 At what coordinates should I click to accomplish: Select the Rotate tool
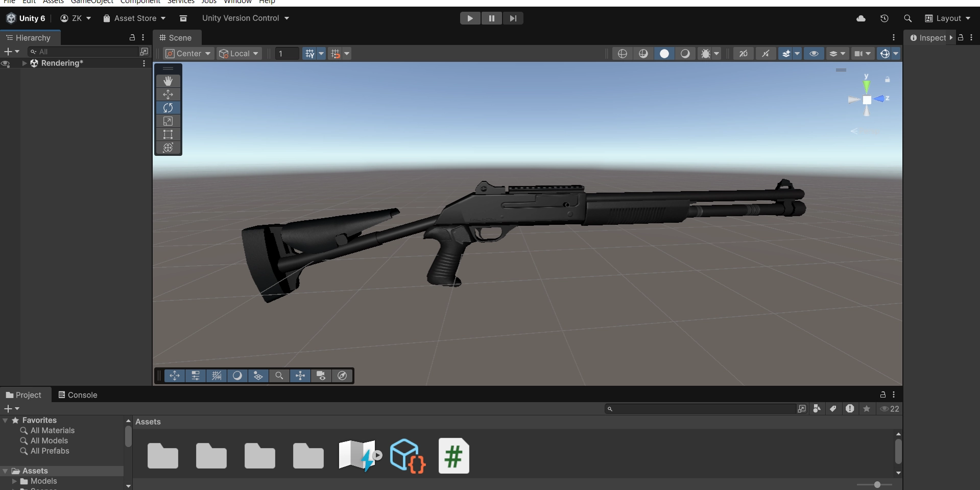(x=168, y=108)
